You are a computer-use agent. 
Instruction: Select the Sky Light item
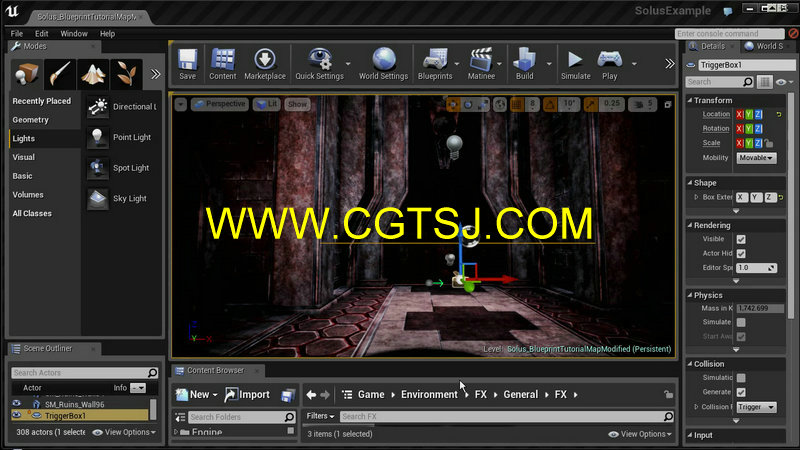(x=122, y=198)
